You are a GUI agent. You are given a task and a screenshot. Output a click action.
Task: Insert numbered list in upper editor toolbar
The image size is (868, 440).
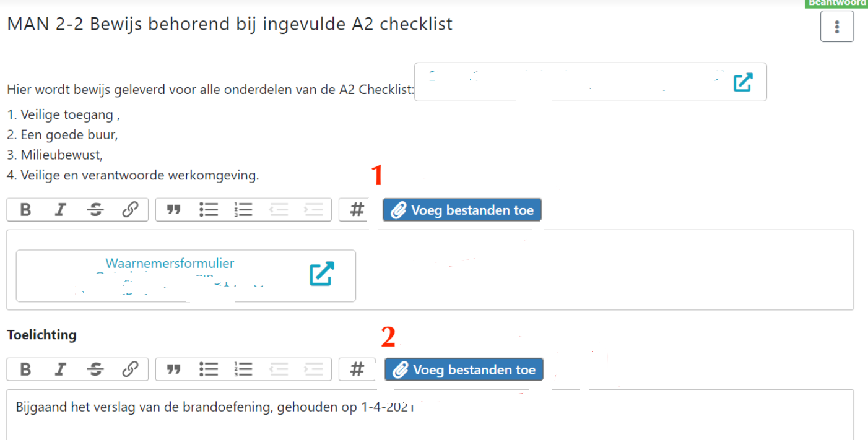click(x=243, y=210)
